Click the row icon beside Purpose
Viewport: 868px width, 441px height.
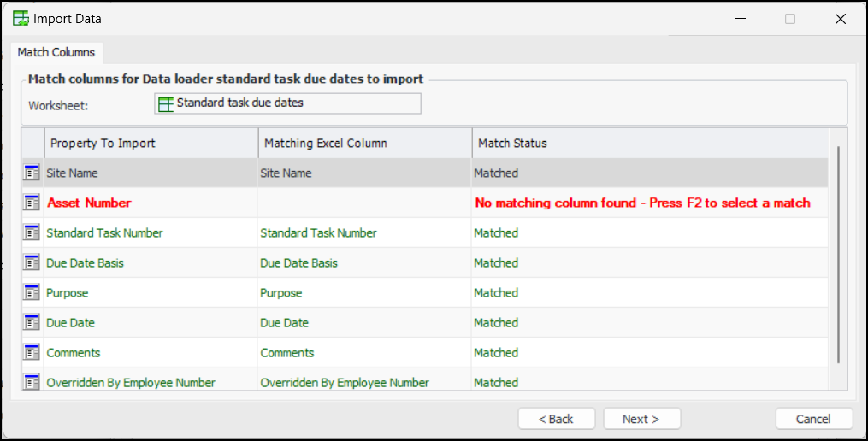[32, 292]
